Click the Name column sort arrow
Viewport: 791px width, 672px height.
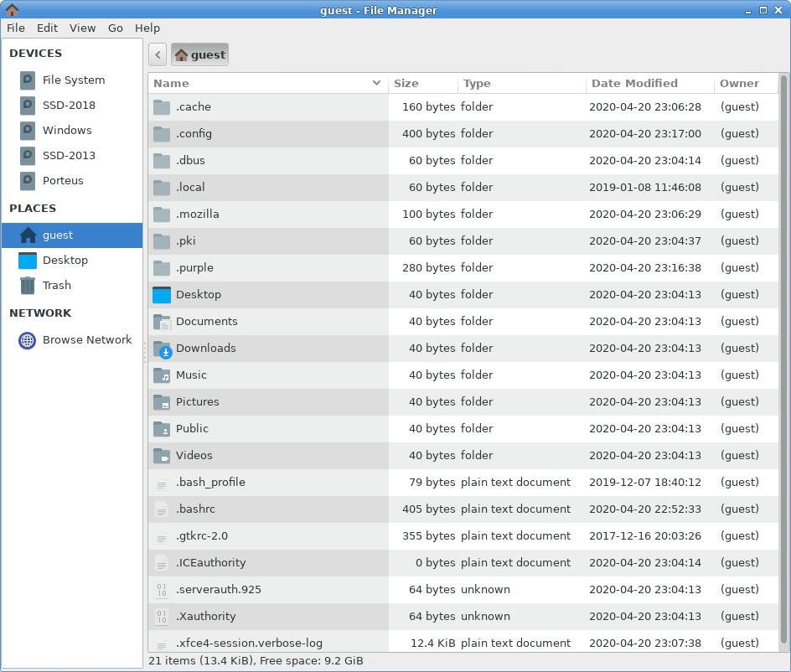pyautogui.click(x=376, y=84)
